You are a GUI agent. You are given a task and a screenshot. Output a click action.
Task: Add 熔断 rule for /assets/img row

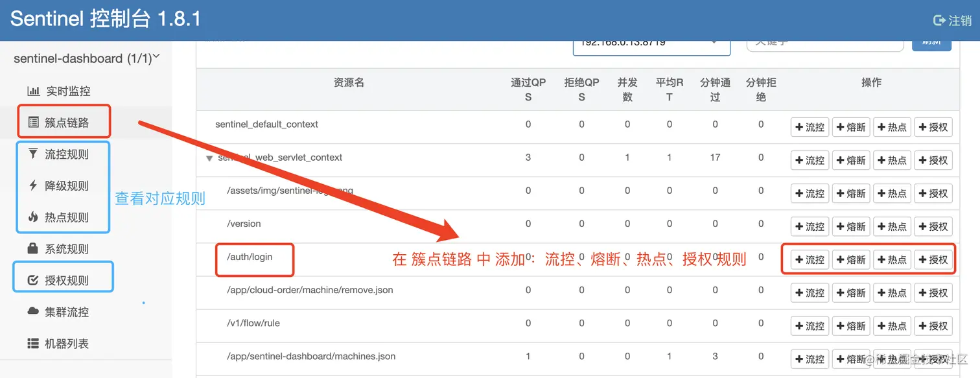coord(852,193)
